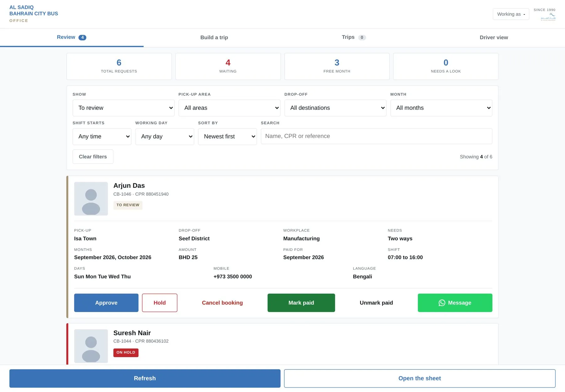Change the Sort by Newest first dropdown
565x392 pixels.
[228, 136]
